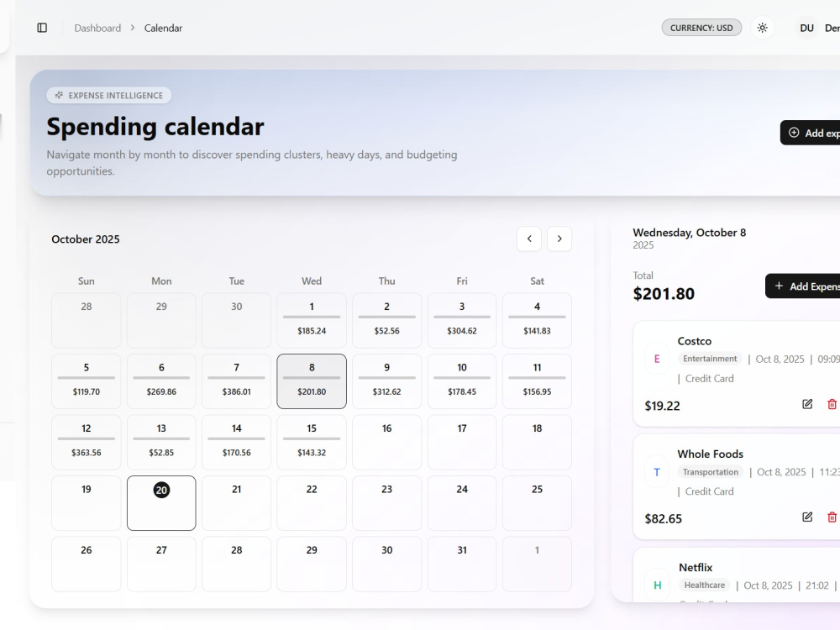Click the Netflix expense title
The width and height of the screenshot is (840, 630).
click(696, 567)
